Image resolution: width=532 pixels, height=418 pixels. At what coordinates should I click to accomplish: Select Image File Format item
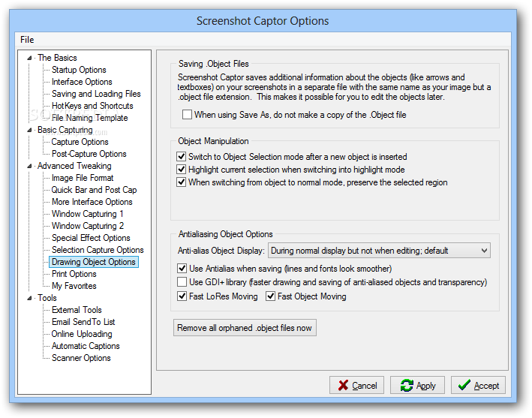pyautogui.click(x=83, y=178)
